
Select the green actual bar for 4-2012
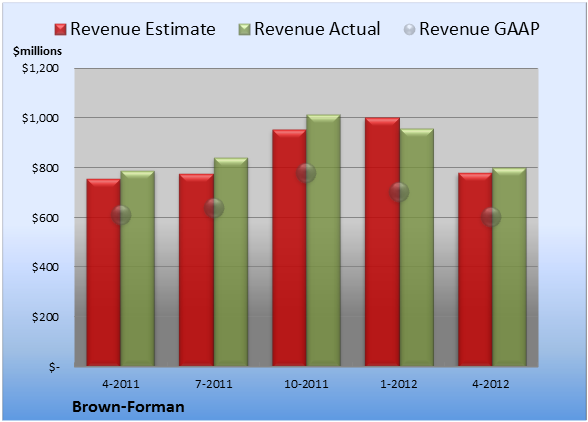509,267
